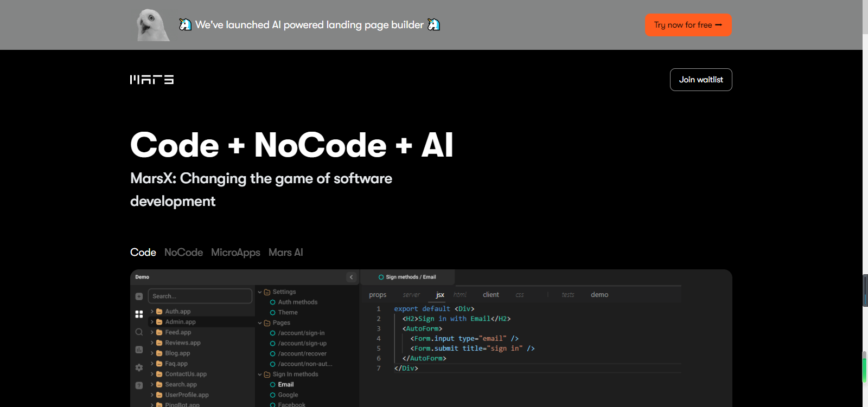Click the Pages folder icon
Image resolution: width=868 pixels, height=407 pixels.
[267, 323]
